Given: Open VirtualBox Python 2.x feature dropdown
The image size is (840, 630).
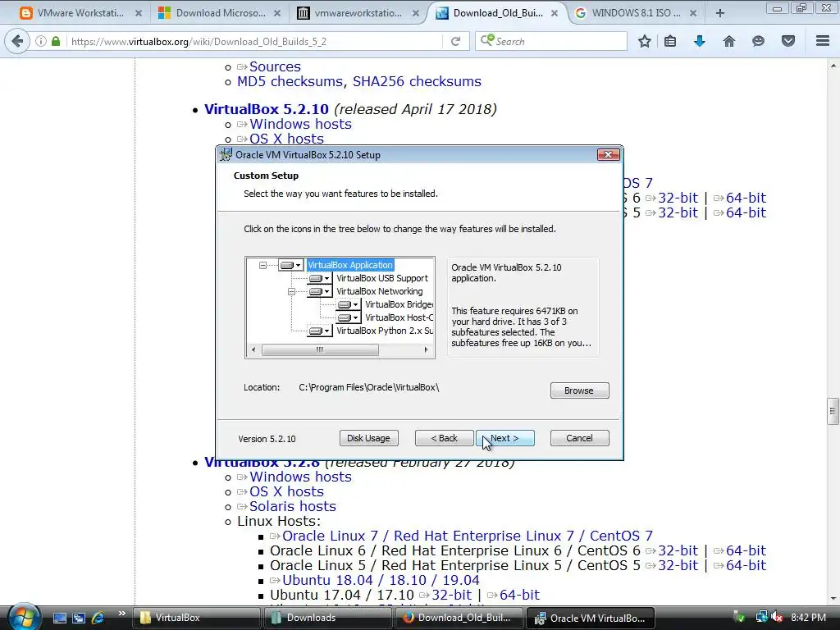Looking at the screenshot, I should click(x=319, y=331).
